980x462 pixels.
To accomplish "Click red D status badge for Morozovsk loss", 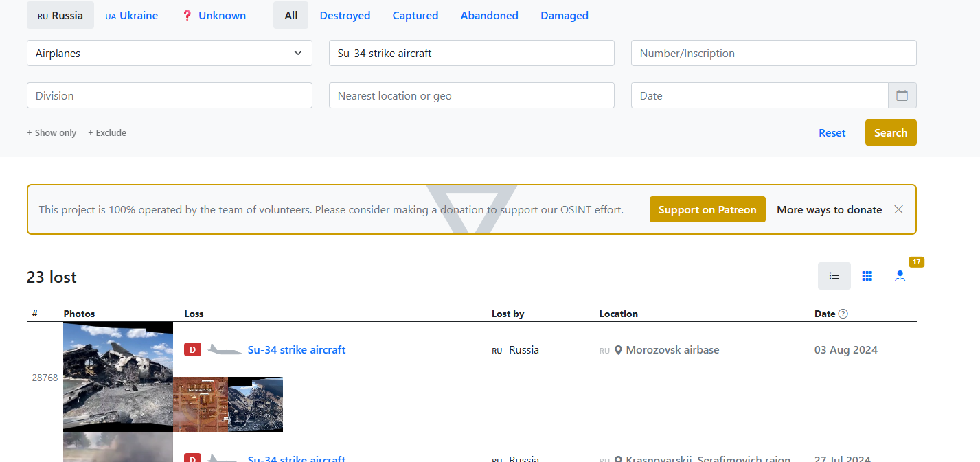I will click(192, 350).
